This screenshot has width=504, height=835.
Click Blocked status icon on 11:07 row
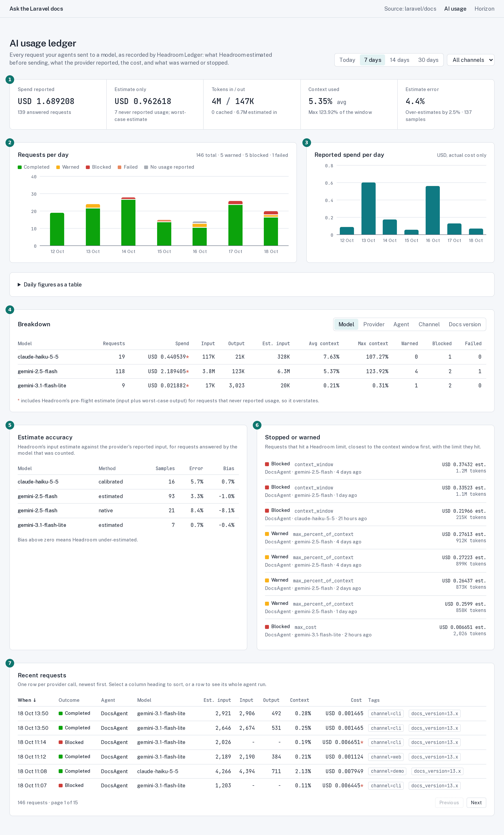coord(61,786)
